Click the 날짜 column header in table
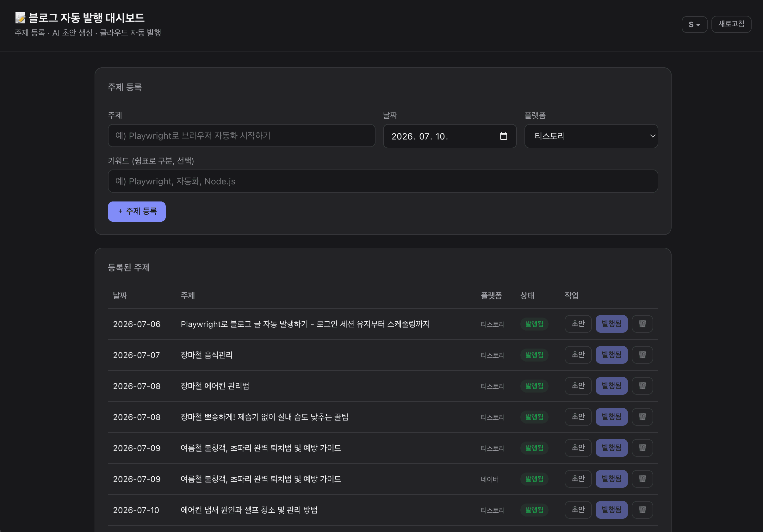 (120, 295)
